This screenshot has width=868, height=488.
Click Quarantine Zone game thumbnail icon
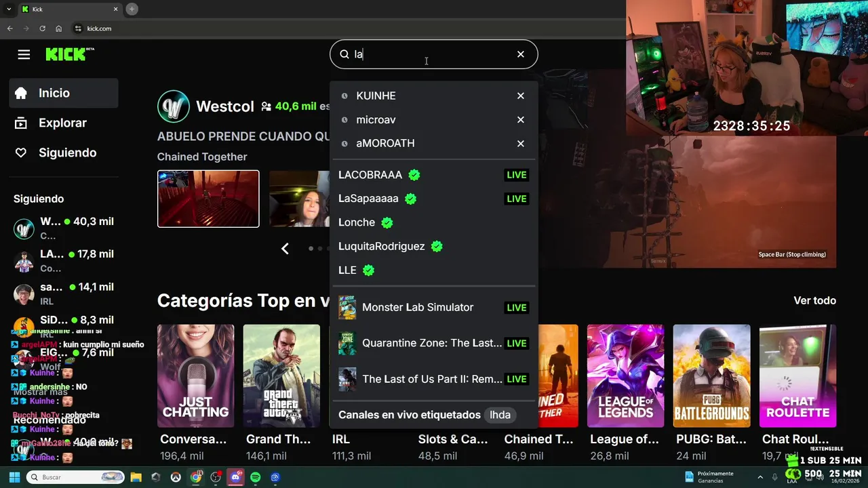pos(347,344)
